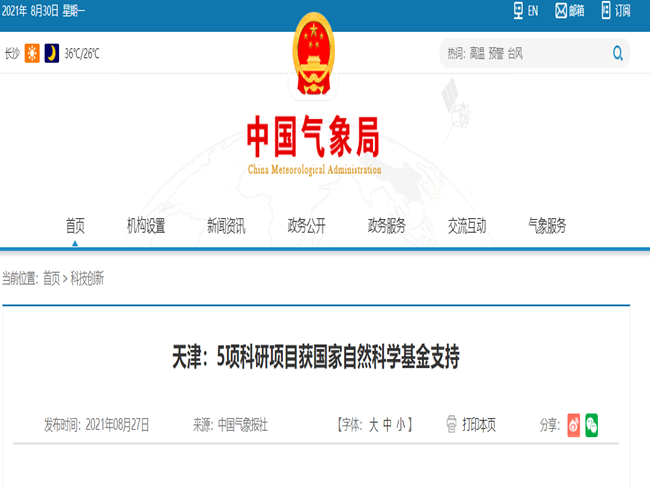
Task: Open the 新闻资讯 navigation tab
Action: tap(226, 226)
